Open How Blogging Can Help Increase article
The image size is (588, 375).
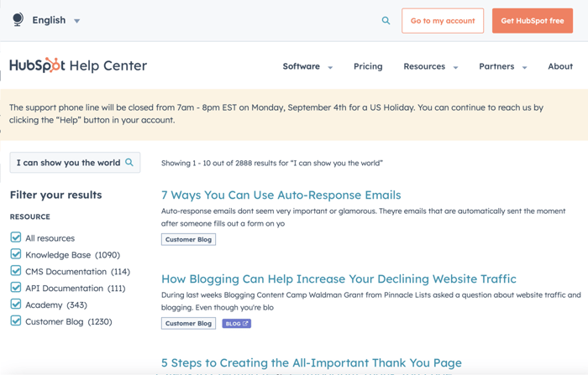pos(339,279)
